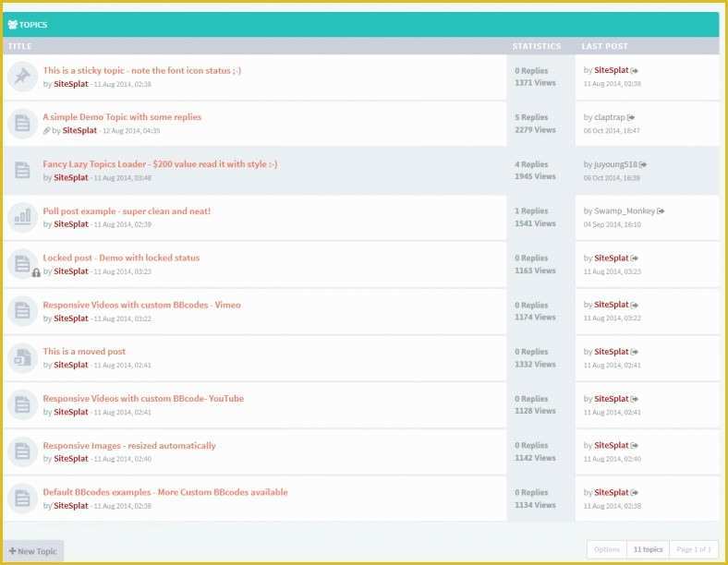The width and height of the screenshot is (728, 565).
Task: Open 'Locked post - Demo with locked status'
Action: (121, 258)
